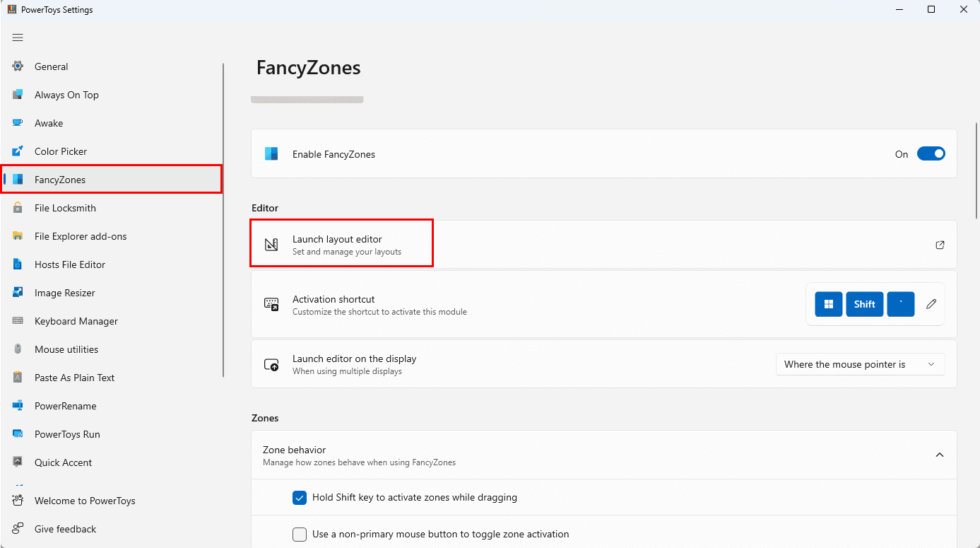Click the Awake coffee cup icon
980x548 pixels.
(x=18, y=123)
